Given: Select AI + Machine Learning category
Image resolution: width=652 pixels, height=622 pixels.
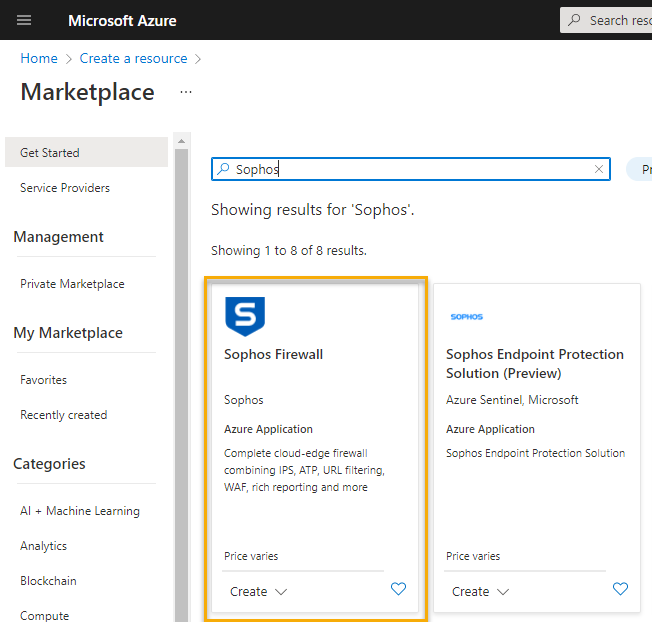Looking at the screenshot, I should click(80, 511).
